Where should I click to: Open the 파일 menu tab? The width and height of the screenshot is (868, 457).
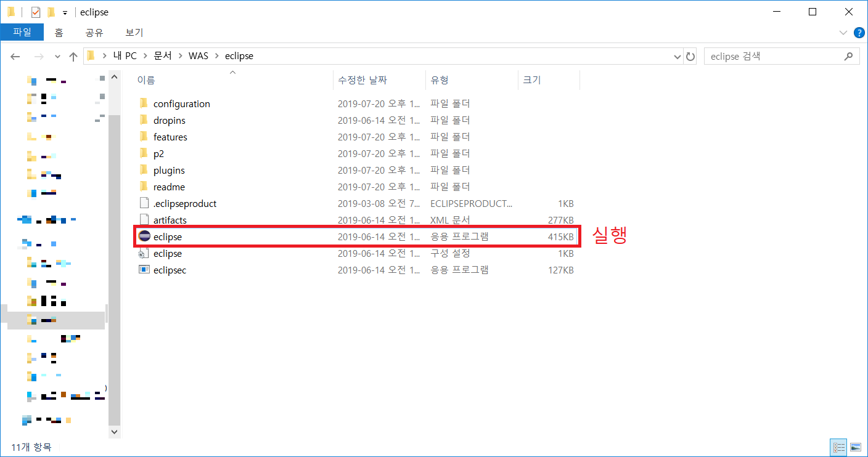click(22, 32)
